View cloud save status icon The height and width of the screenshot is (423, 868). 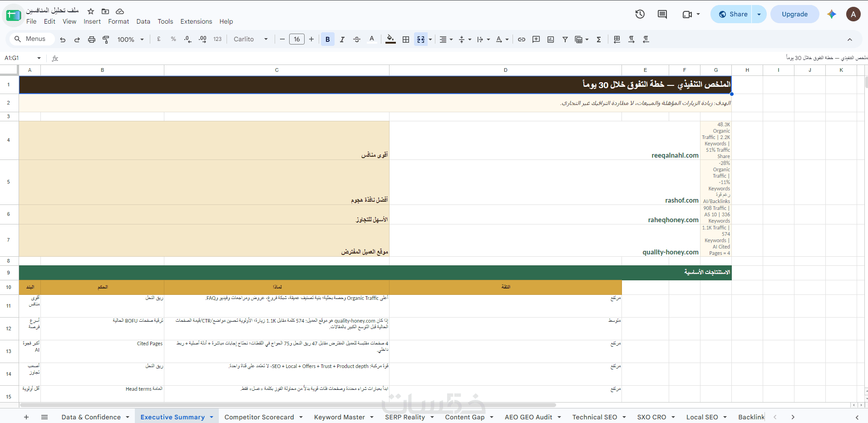click(x=120, y=11)
